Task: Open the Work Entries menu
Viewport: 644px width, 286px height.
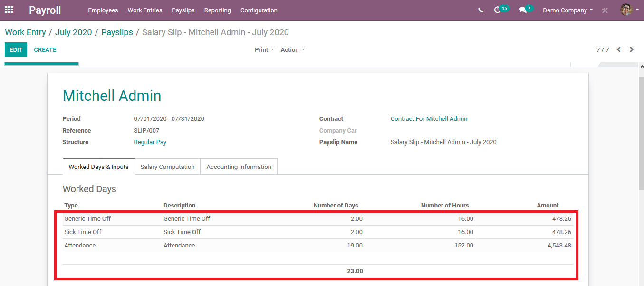Action: 145,10
